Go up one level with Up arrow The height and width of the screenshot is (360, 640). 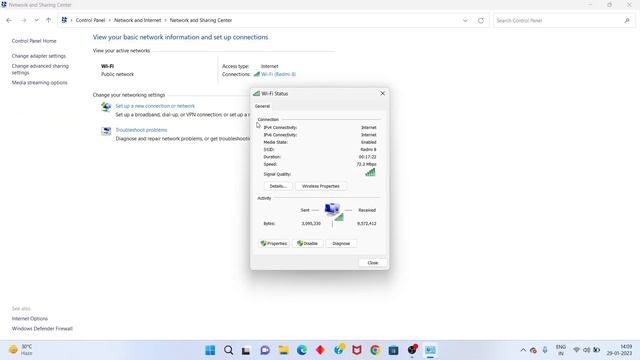(x=49, y=20)
